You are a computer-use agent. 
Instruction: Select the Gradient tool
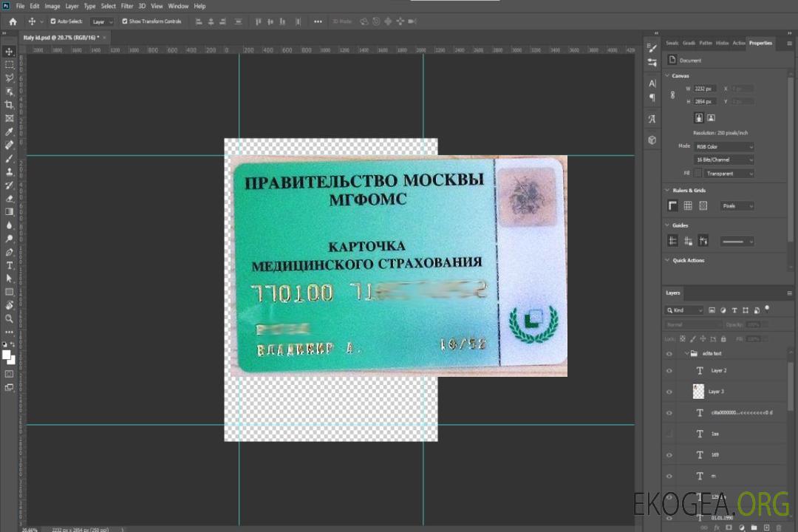9,212
